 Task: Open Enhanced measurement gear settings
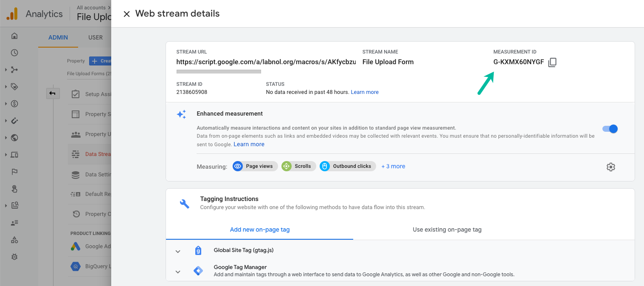click(x=611, y=167)
